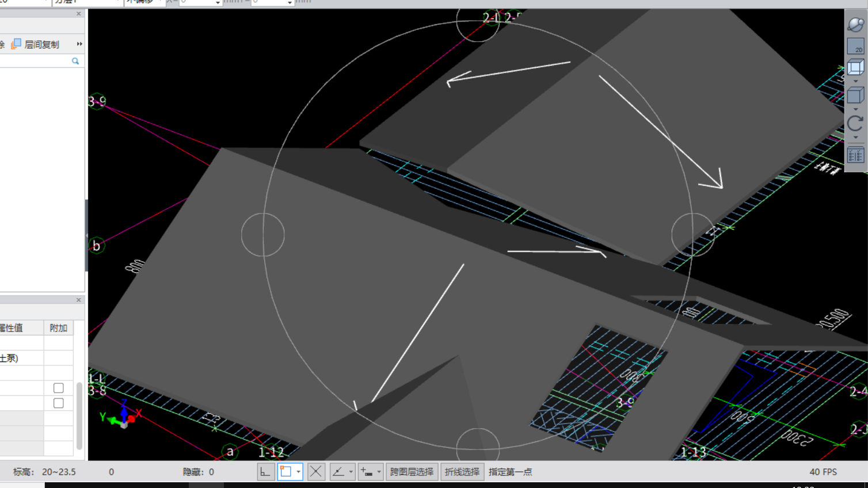The height and width of the screenshot is (488, 868).
Task: Open the display settings checklist icon
Action: coord(855,155)
